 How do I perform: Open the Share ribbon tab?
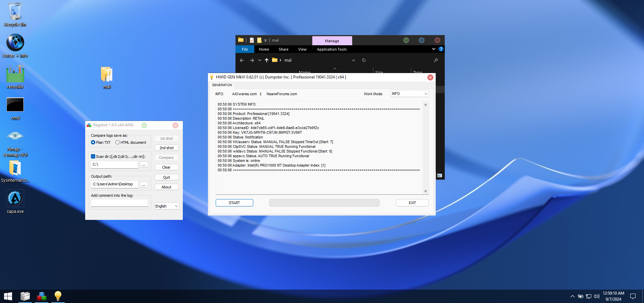283,49
